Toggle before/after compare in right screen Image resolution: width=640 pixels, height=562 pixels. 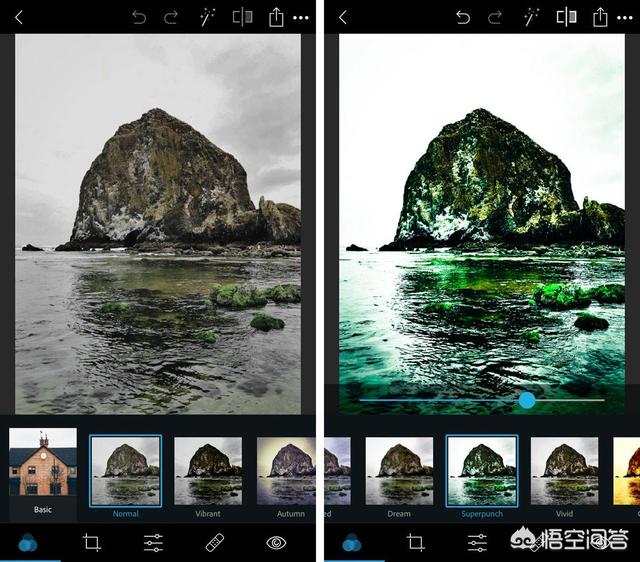(567, 17)
